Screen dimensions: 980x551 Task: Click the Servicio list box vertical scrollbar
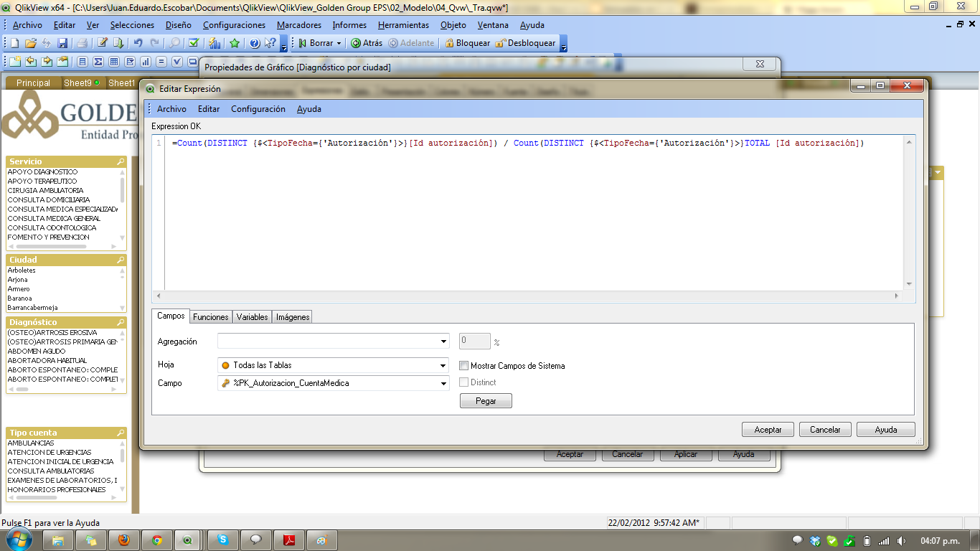point(122,204)
